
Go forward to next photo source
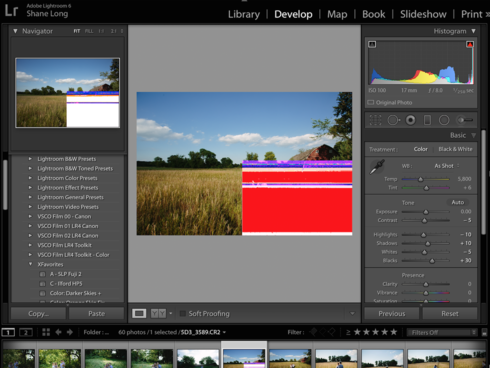tap(70, 332)
